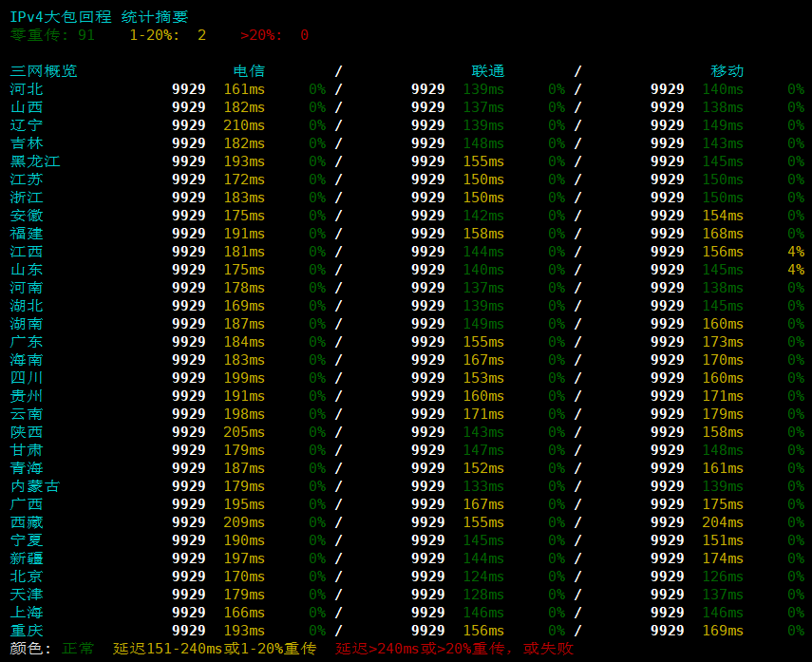This screenshot has width=812, height=662.
Task: Click the '广东' row label
Action: pyautogui.click(x=27, y=342)
